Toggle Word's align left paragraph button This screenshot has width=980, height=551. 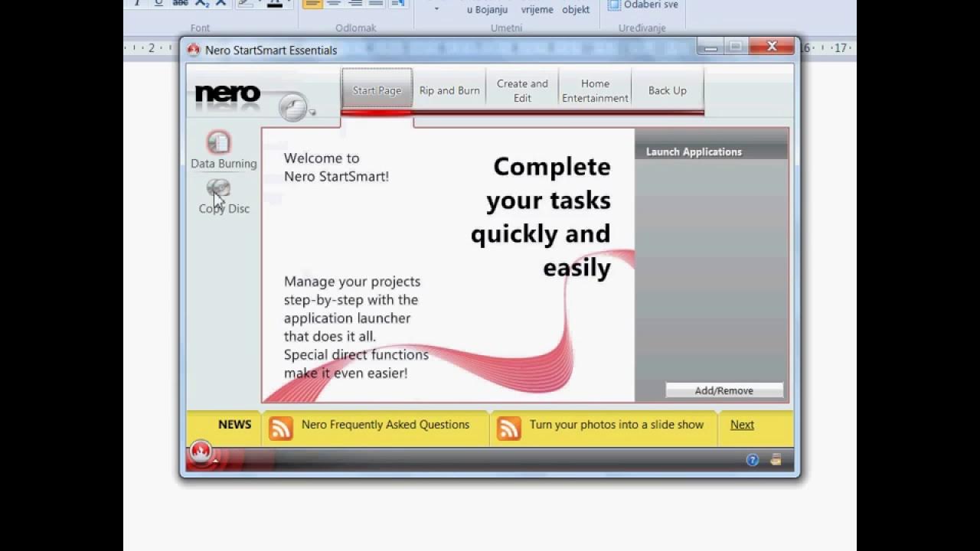click(x=312, y=3)
